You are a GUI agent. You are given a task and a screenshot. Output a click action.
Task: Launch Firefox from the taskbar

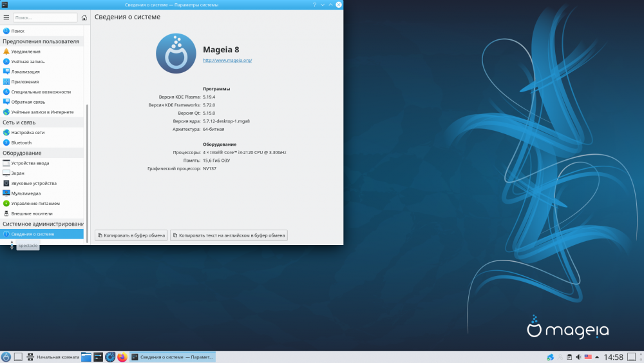tap(122, 357)
